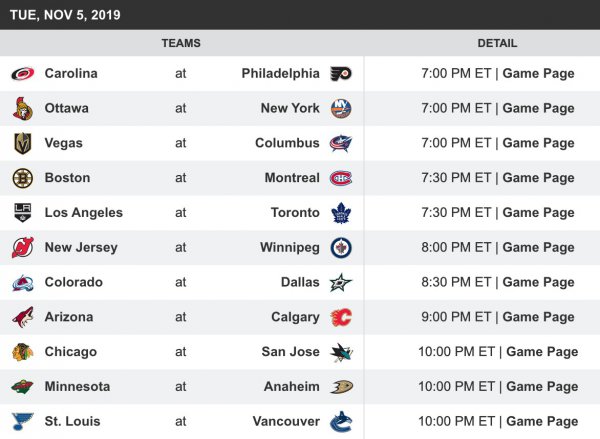Select the Montreal Canadiens logo
Viewport: 600px width, 439px height.
coord(341,178)
